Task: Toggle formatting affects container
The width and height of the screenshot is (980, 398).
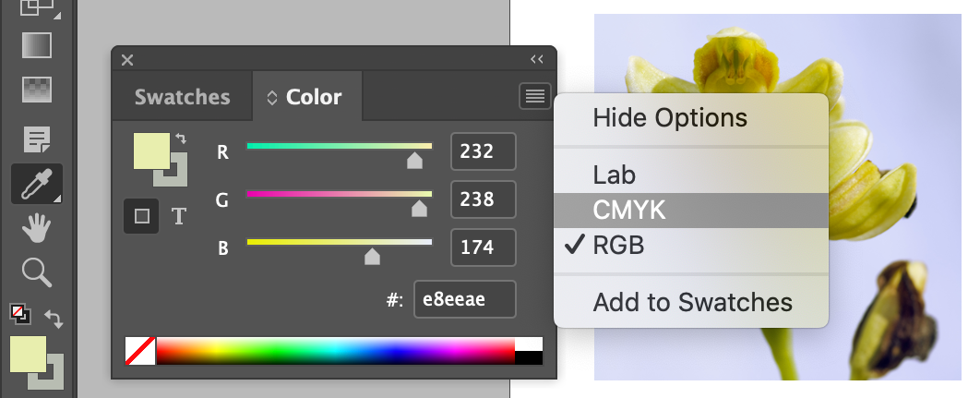Action: pos(141,216)
